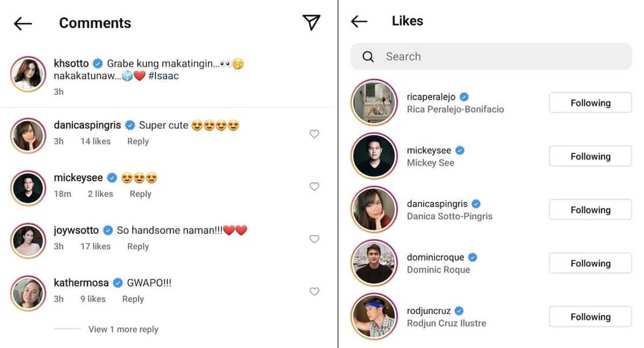Go back from the Comments screen
This screenshot has width=644, height=348.
[23, 23]
